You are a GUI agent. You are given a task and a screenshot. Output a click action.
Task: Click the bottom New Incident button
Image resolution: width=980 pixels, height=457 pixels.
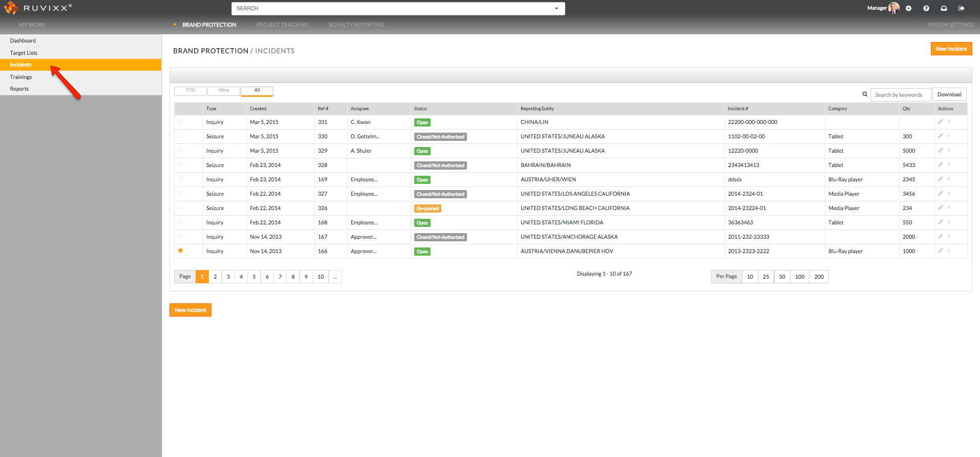(190, 310)
